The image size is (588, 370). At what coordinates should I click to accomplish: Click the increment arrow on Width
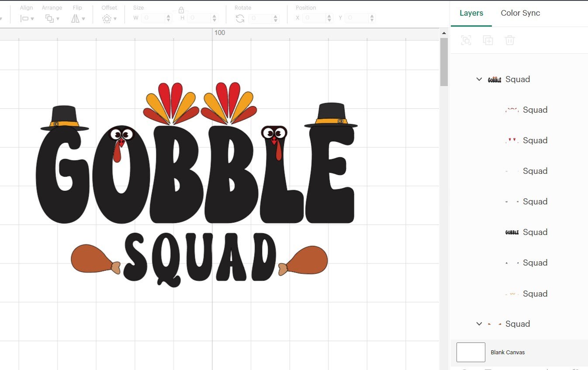pyautogui.click(x=168, y=16)
